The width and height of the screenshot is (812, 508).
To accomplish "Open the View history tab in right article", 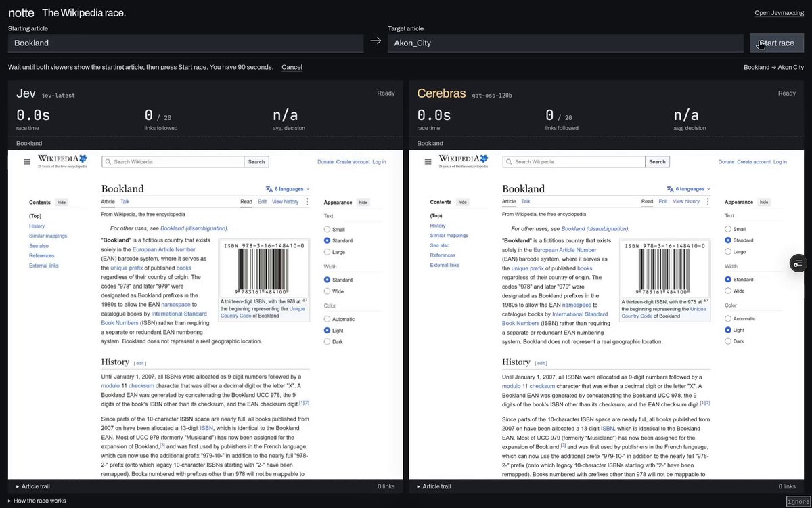I will pos(686,202).
